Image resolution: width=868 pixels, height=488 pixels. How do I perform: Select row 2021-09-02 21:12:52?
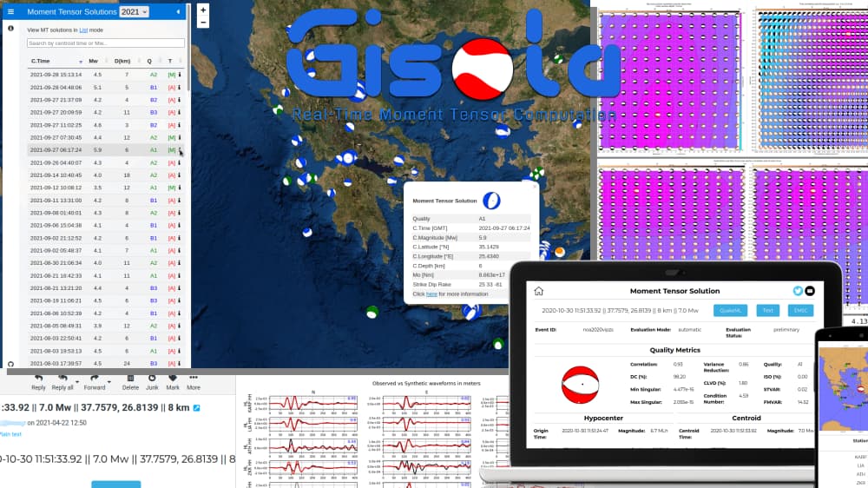tap(106, 238)
